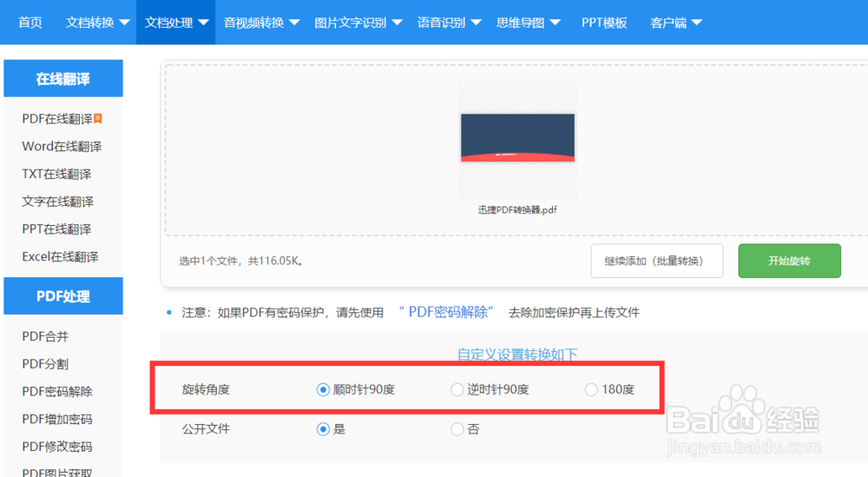Click the 在线翻译 sidebar header
Screen dimensions: 868x477
coord(63,79)
